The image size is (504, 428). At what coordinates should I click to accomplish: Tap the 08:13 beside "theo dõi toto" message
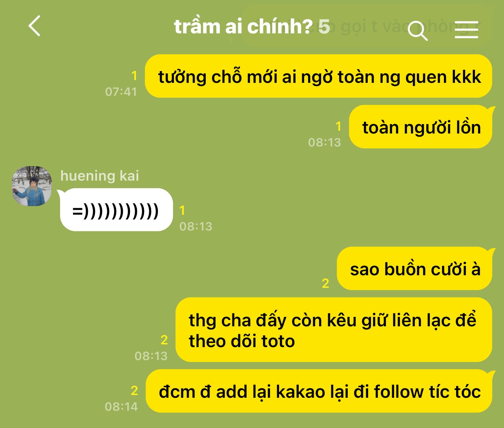[x=151, y=356]
